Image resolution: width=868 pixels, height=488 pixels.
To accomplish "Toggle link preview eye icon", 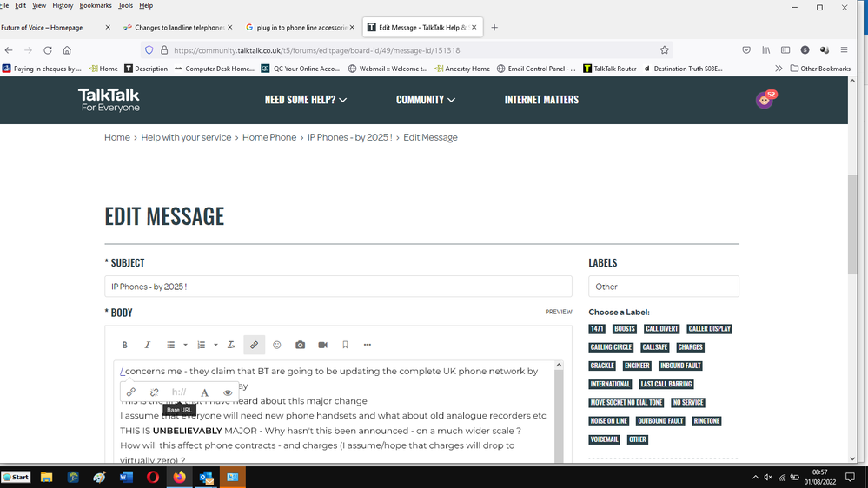I will pos(228,392).
